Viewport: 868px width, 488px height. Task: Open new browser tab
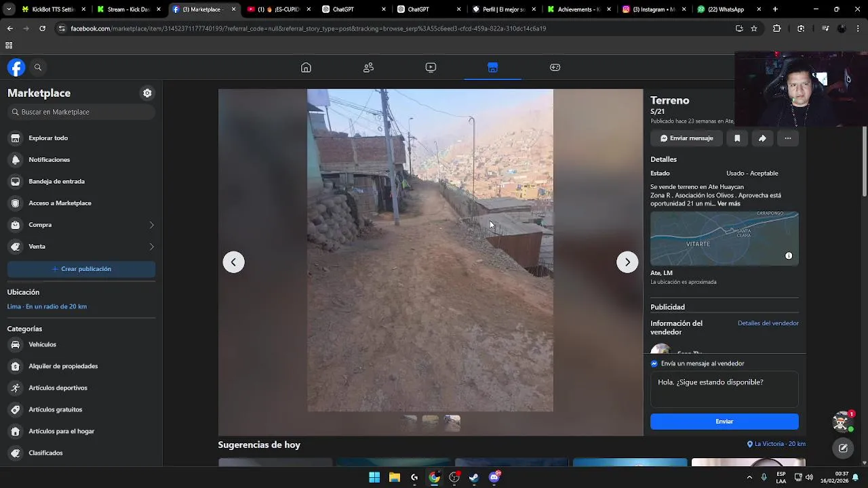coord(775,9)
